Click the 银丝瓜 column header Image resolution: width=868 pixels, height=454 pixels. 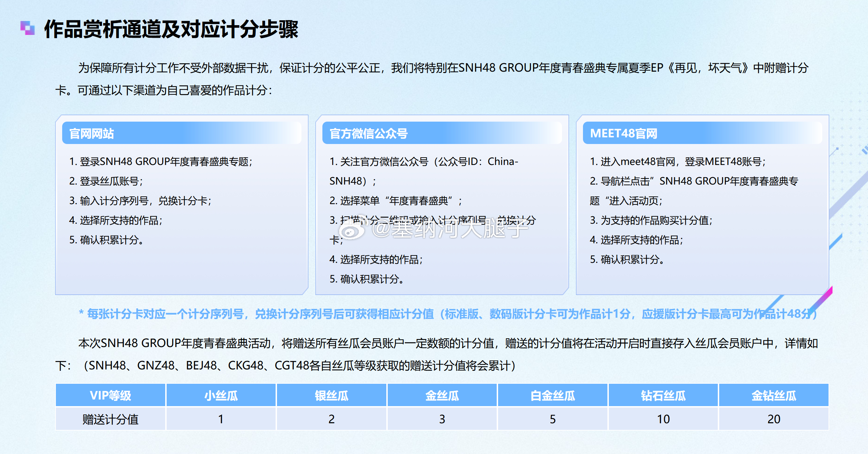tap(331, 395)
